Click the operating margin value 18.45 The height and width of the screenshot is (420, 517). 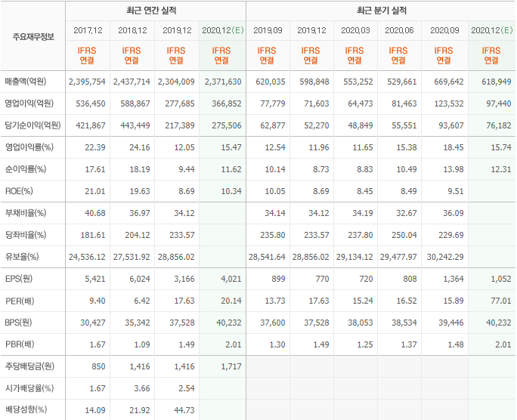[454, 147]
